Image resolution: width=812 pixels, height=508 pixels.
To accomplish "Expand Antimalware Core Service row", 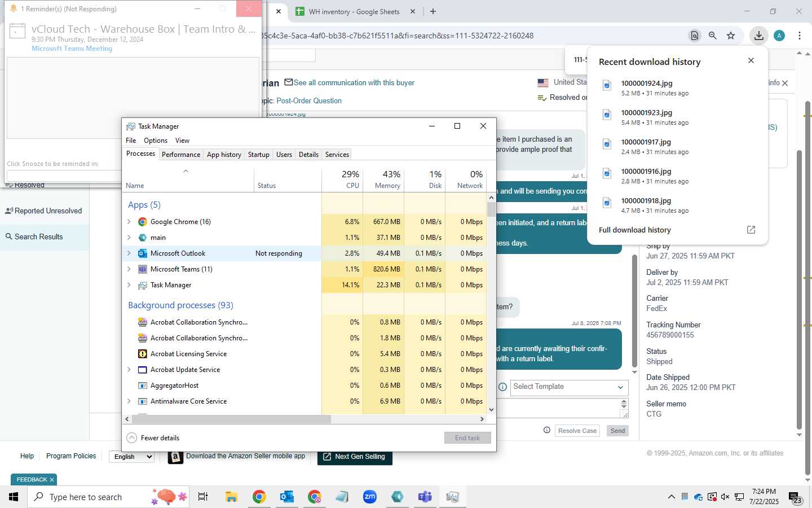I will click(x=129, y=401).
